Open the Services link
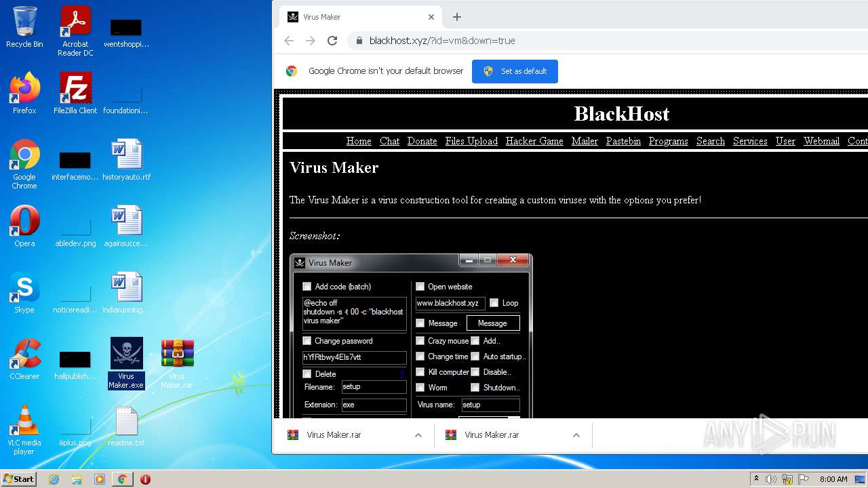 (x=750, y=141)
